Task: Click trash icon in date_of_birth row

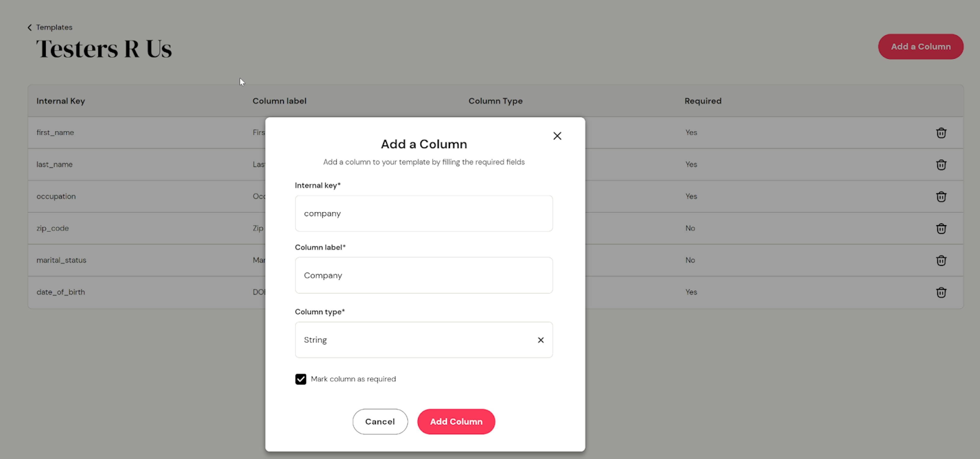Action: click(x=941, y=293)
